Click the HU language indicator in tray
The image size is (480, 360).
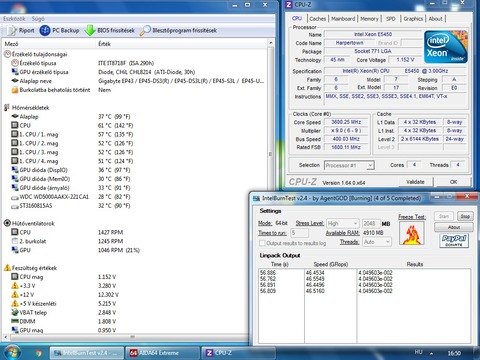[x=418, y=352]
